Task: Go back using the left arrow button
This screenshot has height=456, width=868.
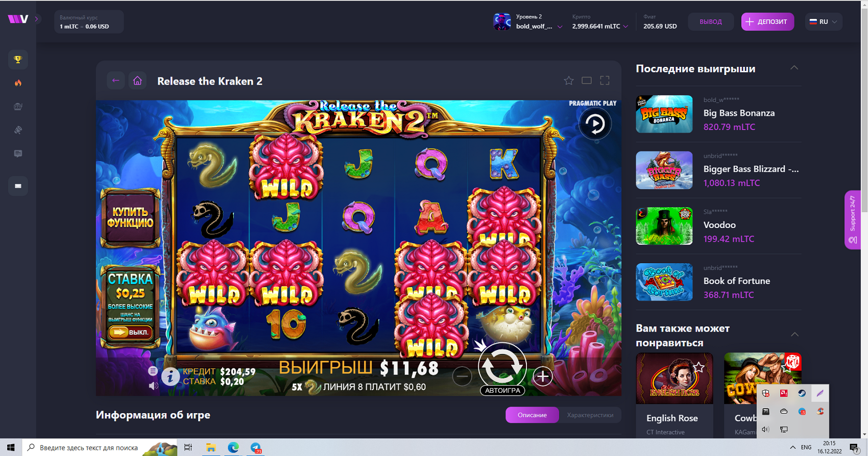Action: [116, 81]
